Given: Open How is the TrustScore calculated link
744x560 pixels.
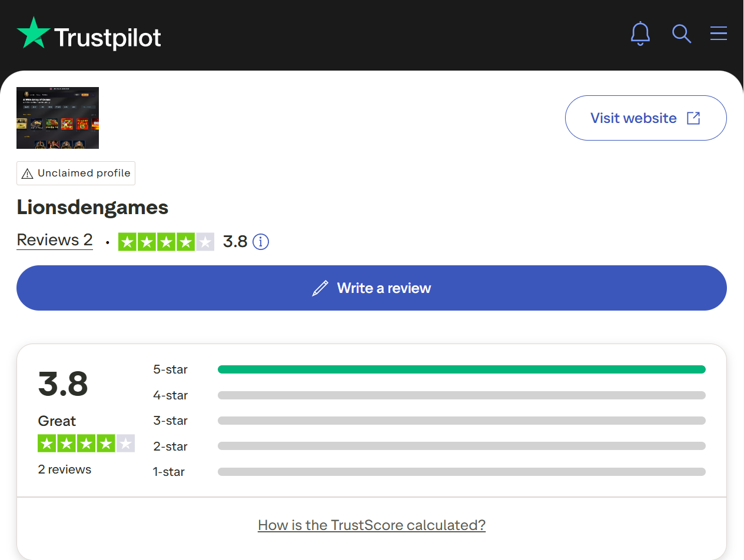Looking at the screenshot, I should (x=371, y=525).
